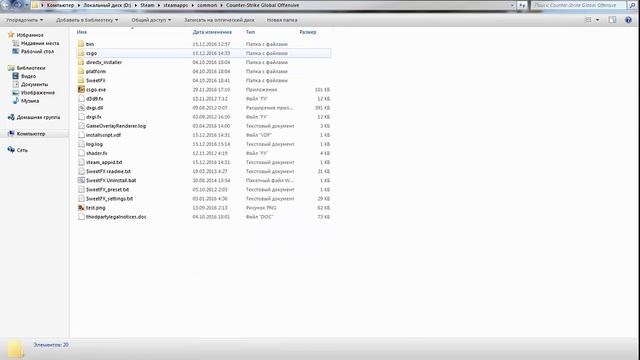Open the bin folder icon
Image resolution: width=640 pixels, height=360 pixels.
81,44
